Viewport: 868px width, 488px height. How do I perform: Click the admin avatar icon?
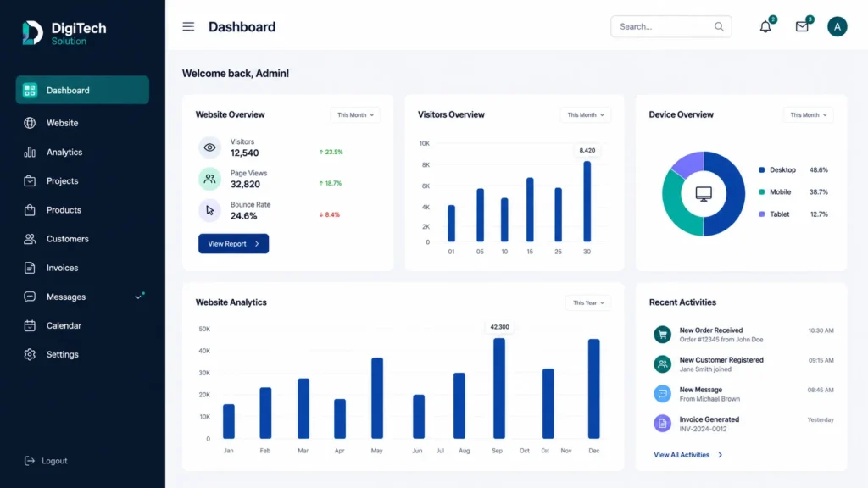(837, 26)
